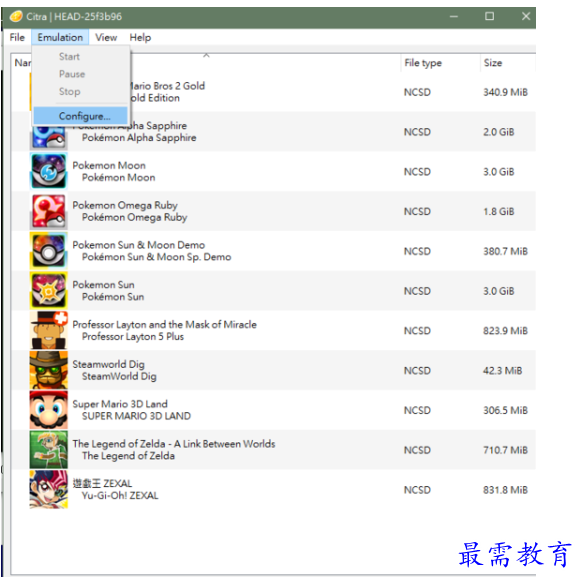Click the '306.5 MiB' size cell
The image size is (580, 586).
tap(505, 410)
